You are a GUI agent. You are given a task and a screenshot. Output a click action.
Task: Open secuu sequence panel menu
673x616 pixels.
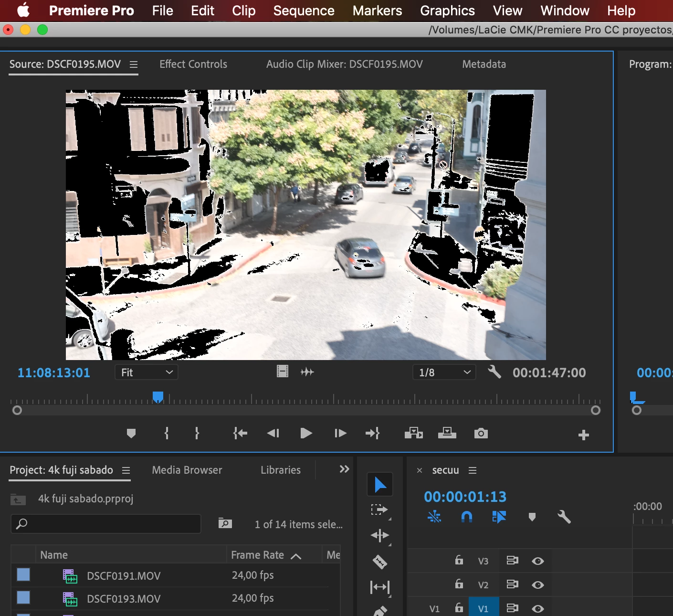pos(473,470)
